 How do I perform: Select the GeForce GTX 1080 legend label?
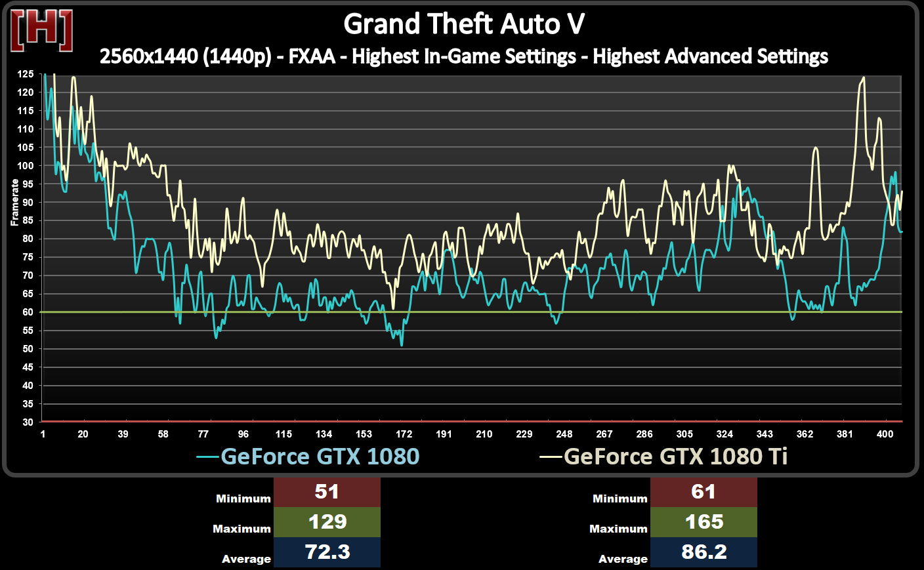click(320, 457)
